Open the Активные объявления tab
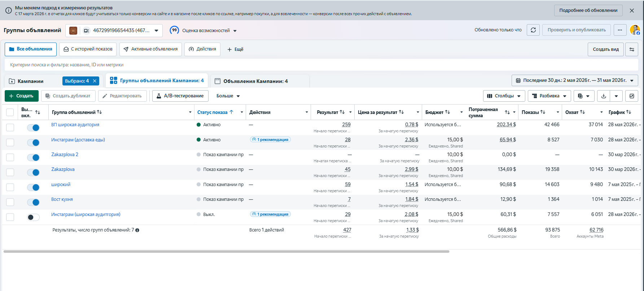This screenshot has width=644, height=291. click(150, 49)
